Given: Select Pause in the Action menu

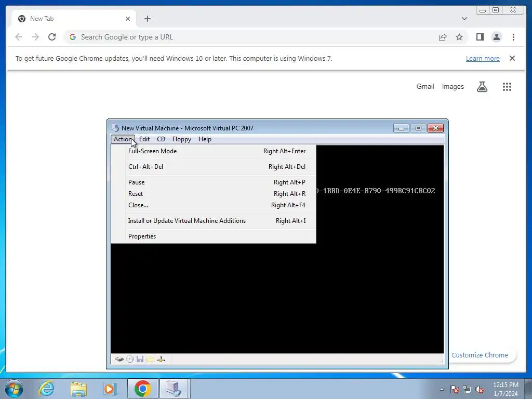Looking at the screenshot, I should [x=214, y=182].
